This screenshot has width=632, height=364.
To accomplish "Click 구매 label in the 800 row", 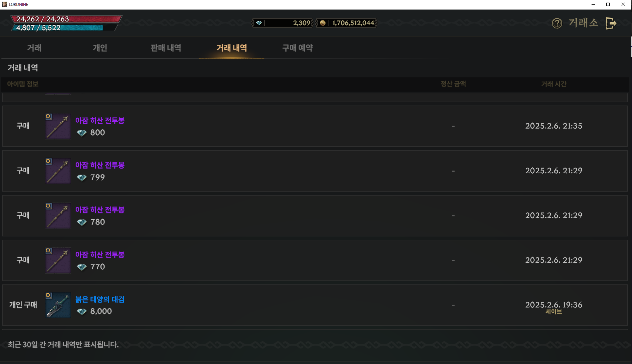I will tap(23, 126).
